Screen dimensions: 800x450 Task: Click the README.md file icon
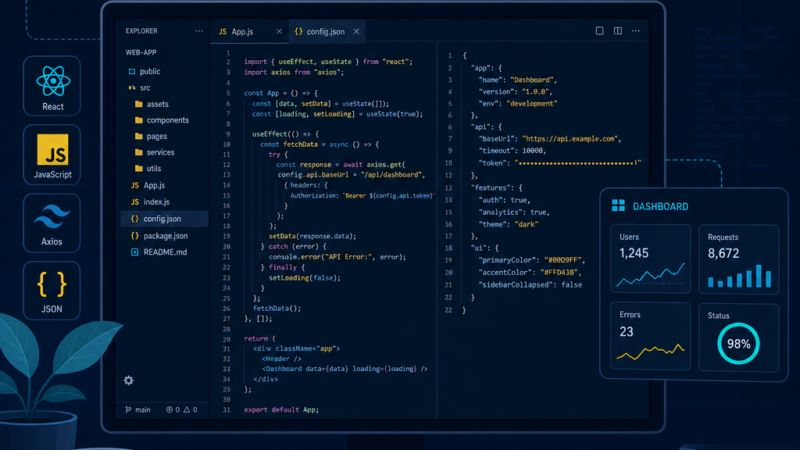135,252
